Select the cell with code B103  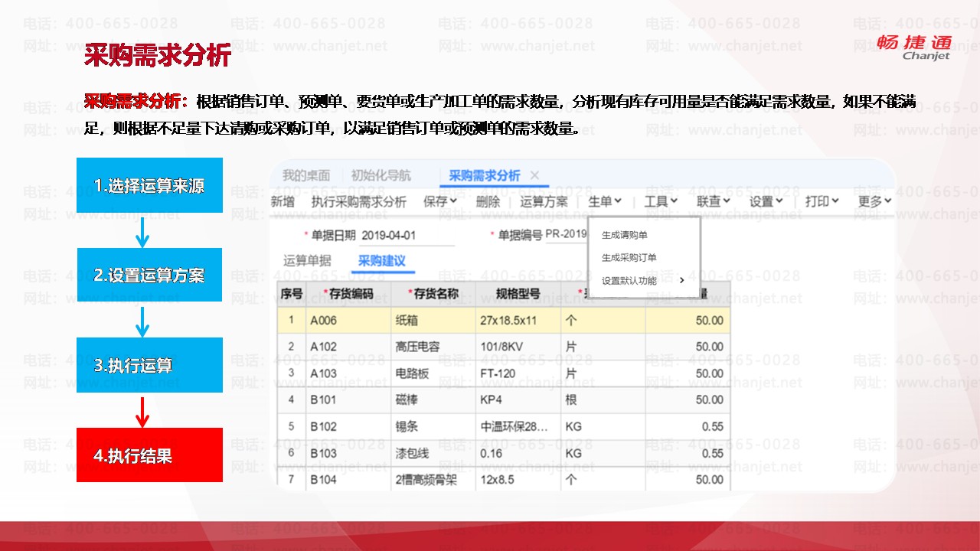coord(348,453)
